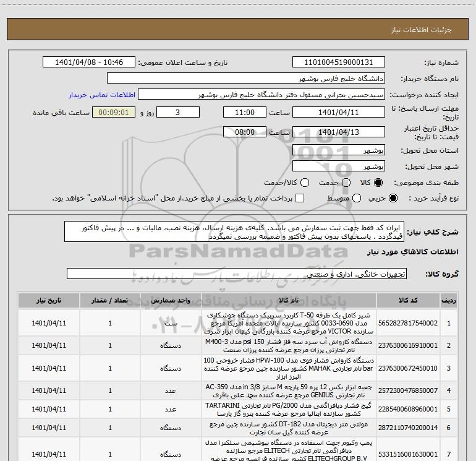476x461 pixels.
Task: Select the متوسط purchase type radio
Action: tap(357, 198)
